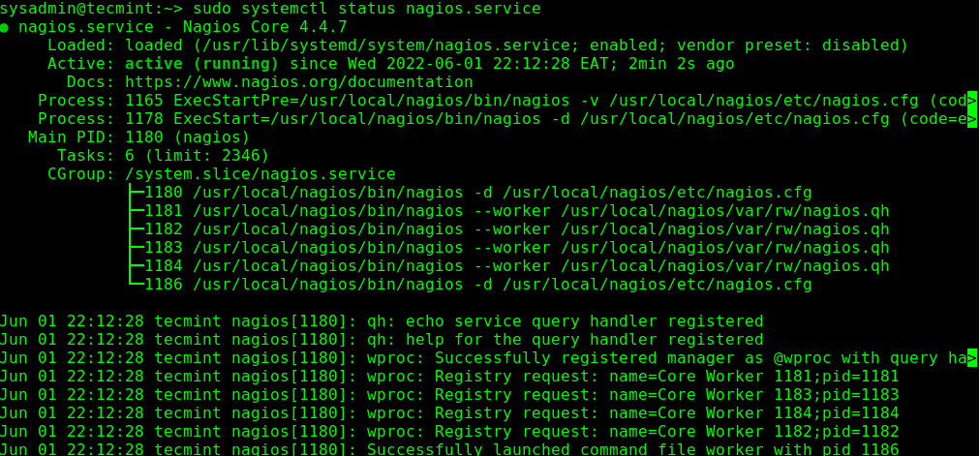Click the truncation marker on the wproc manager line
Screen dimensions: 980x456
972,358
